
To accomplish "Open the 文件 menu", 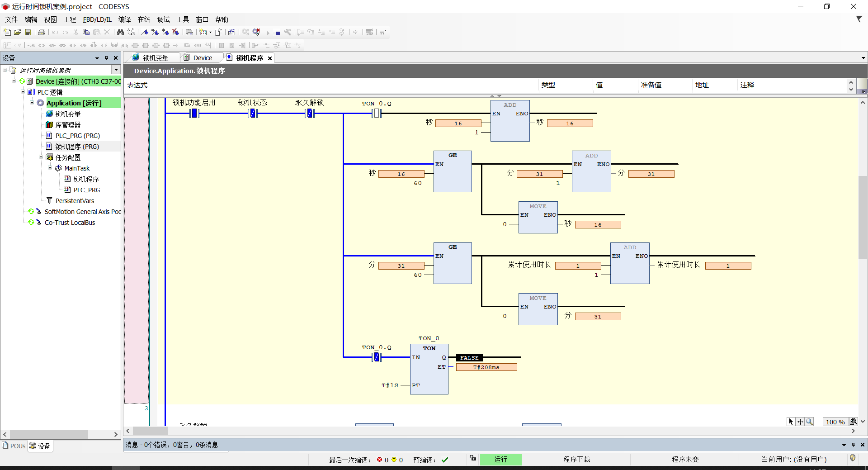I will 11,19.
